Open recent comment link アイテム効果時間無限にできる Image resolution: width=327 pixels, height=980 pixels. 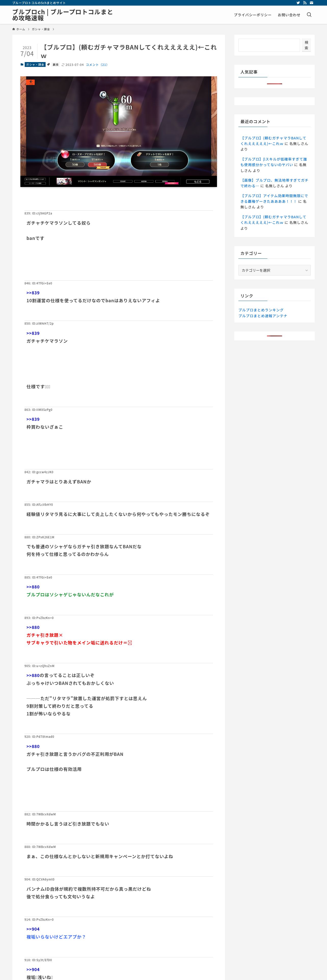[x=274, y=199]
